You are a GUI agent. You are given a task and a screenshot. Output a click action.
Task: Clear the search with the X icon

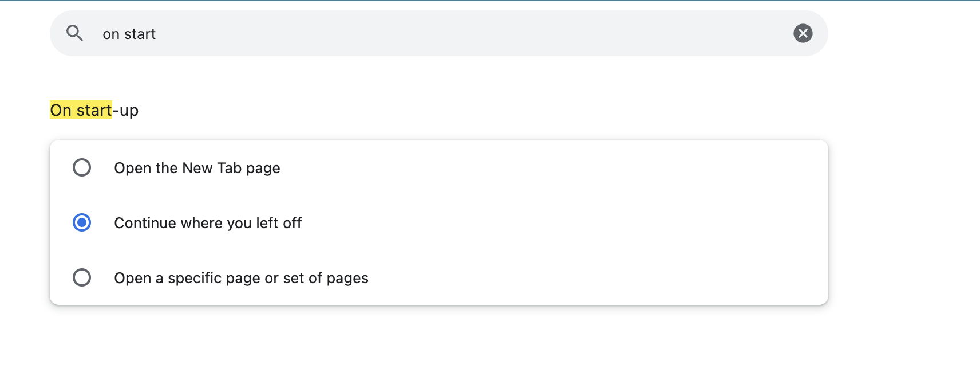click(x=803, y=33)
